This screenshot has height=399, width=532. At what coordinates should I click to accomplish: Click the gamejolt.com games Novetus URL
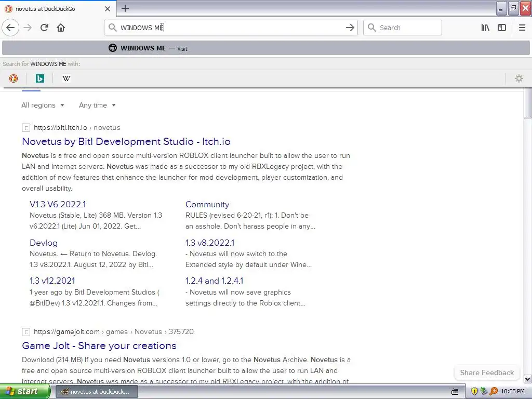(114, 331)
